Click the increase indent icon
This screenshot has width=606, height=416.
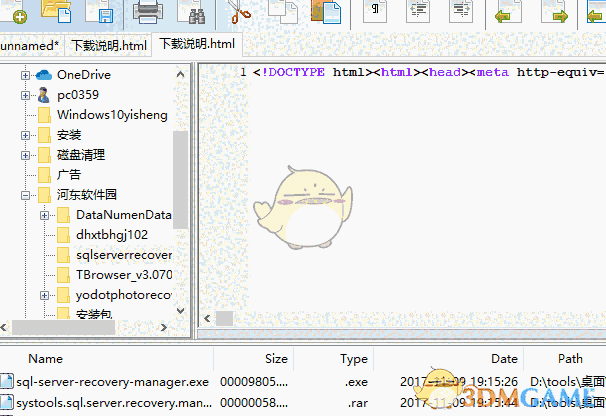(x=461, y=11)
